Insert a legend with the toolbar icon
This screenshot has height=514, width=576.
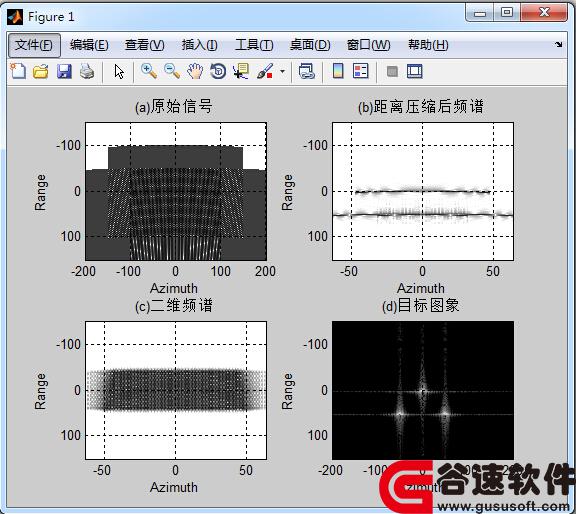(x=360, y=71)
